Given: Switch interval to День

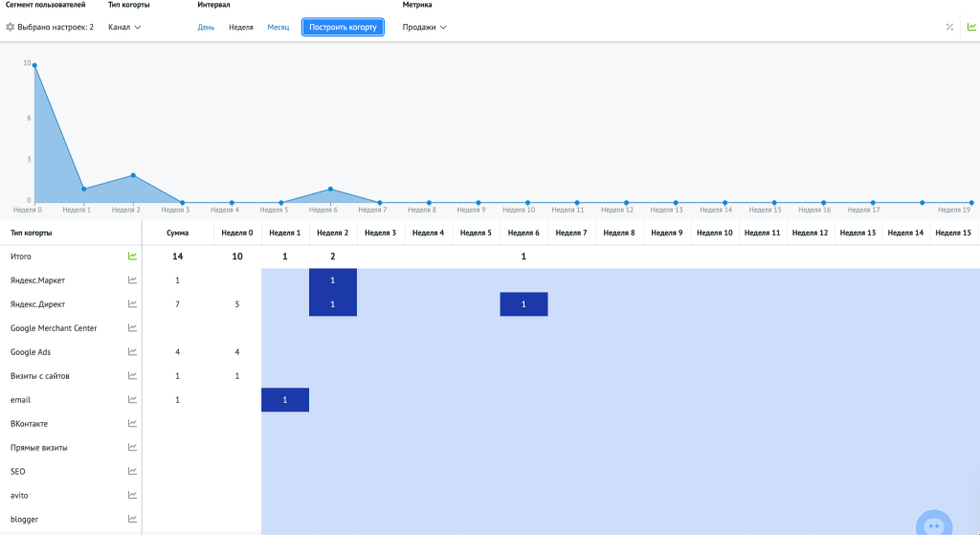Looking at the screenshot, I should 206,27.
